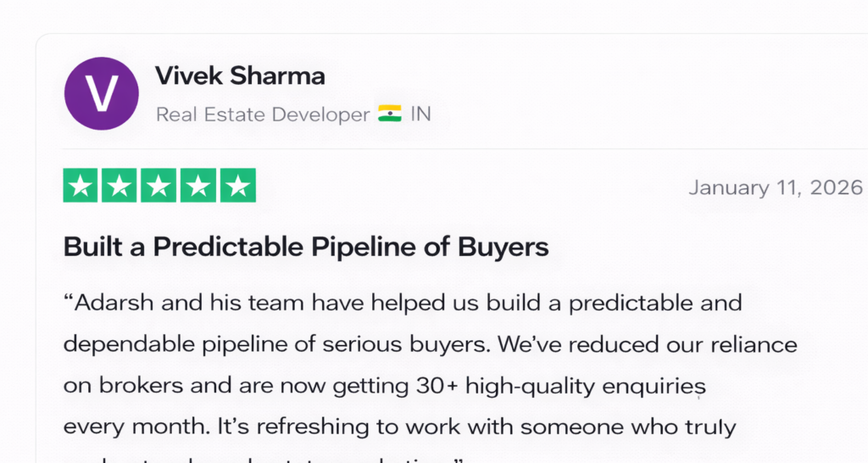Image resolution: width=868 pixels, height=463 pixels.
Task: Open the Built a Predictable Pipeline heading
Action: (x=306, y=247)
